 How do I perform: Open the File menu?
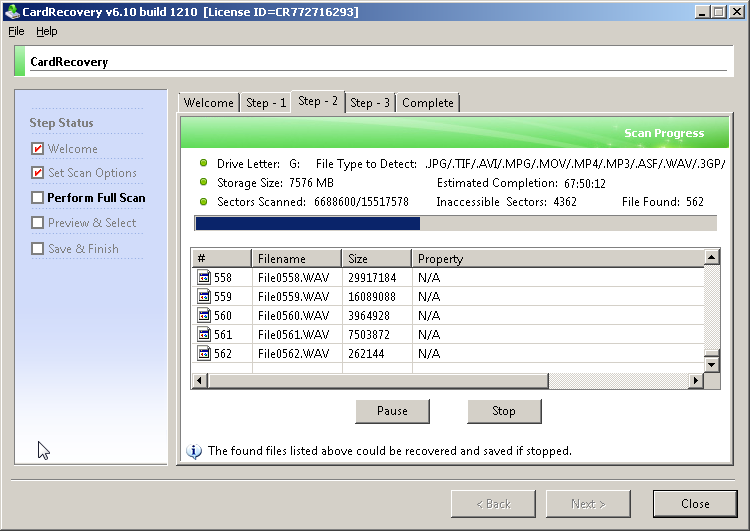click(16, 31)
